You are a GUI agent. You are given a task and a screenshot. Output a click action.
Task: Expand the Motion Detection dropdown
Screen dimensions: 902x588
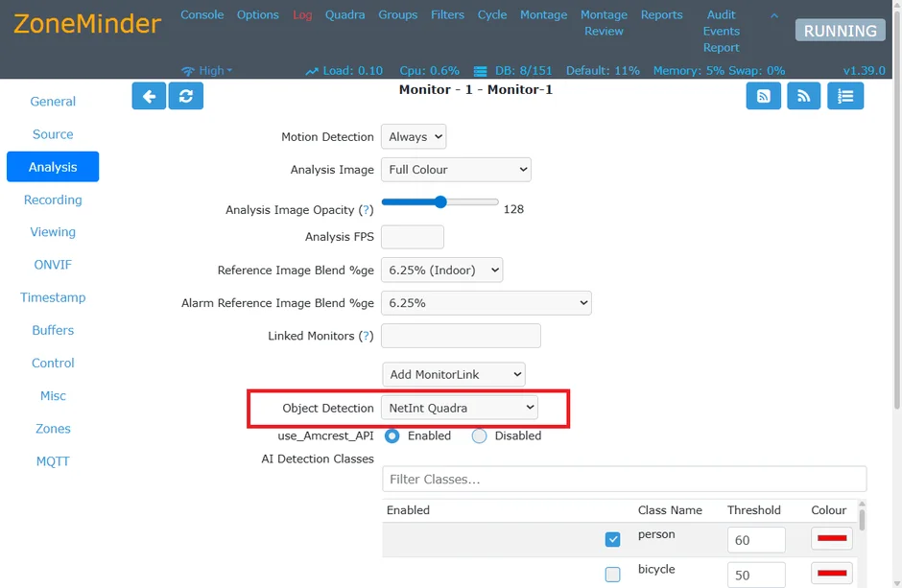414,137
